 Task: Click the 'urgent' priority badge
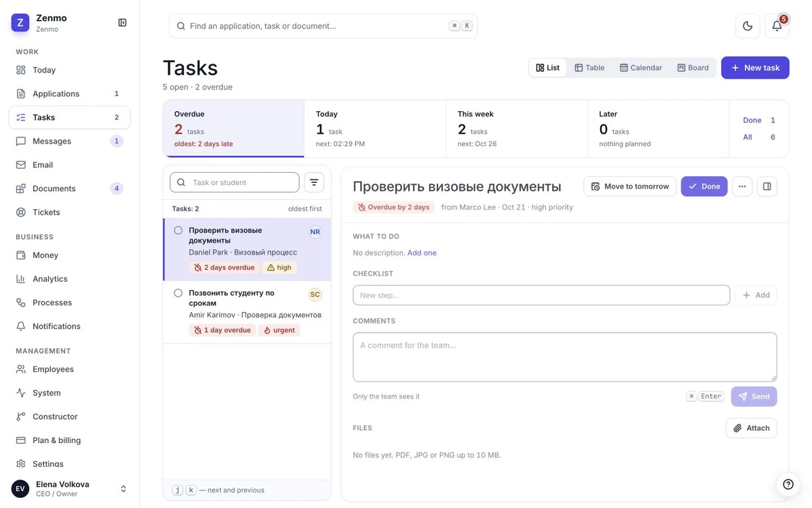(x=279, y=331)
